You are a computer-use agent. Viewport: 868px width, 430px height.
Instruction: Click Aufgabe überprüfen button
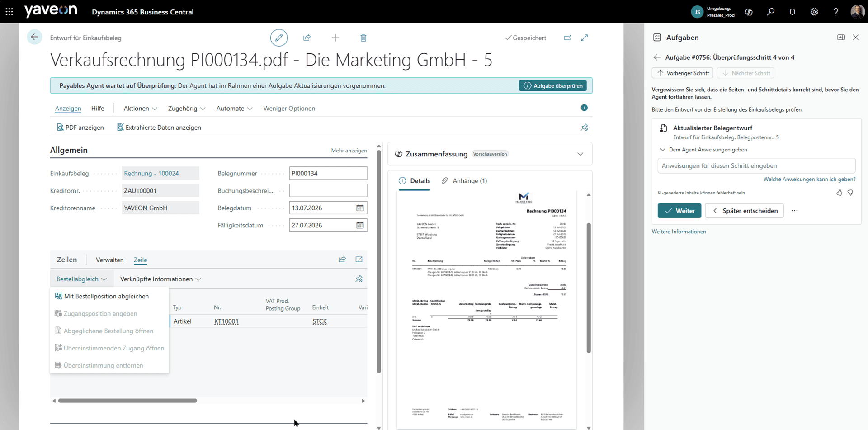[553, 86]
